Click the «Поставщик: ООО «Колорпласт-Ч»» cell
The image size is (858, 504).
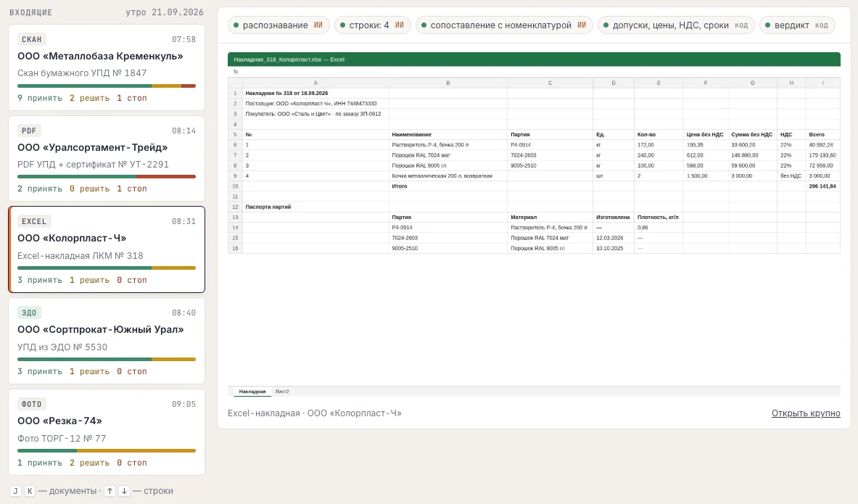(315, 104)
